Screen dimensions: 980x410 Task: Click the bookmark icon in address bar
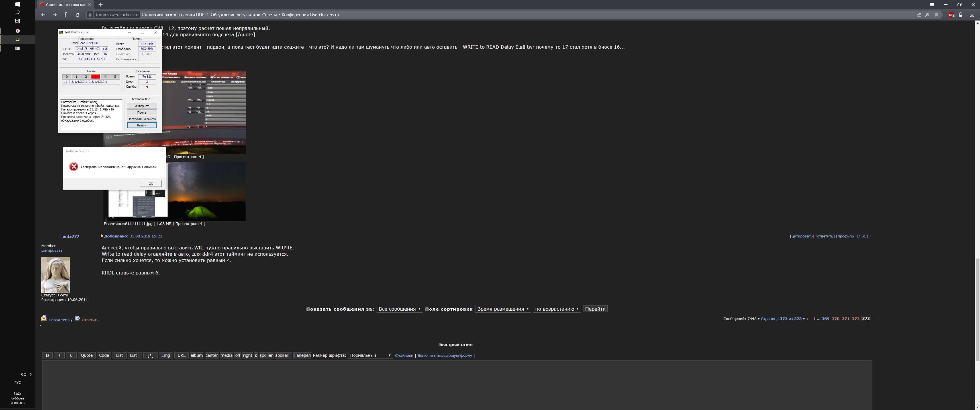pos(937,15)
